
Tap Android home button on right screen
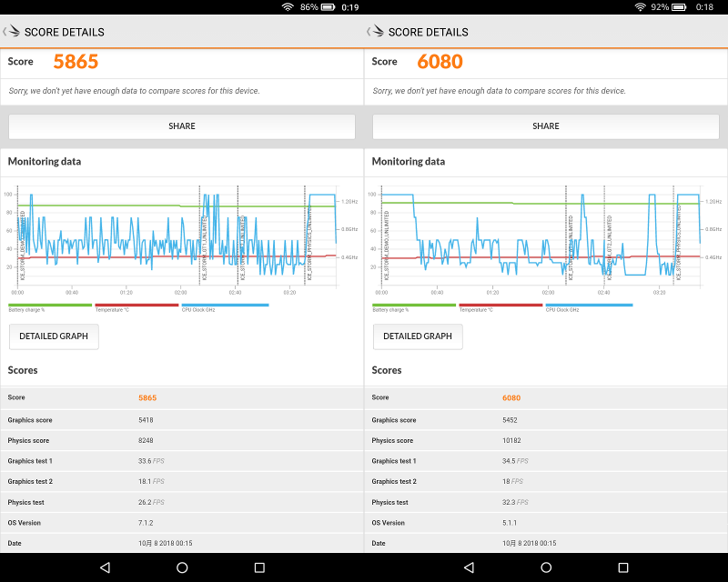[x=546, y=567]
